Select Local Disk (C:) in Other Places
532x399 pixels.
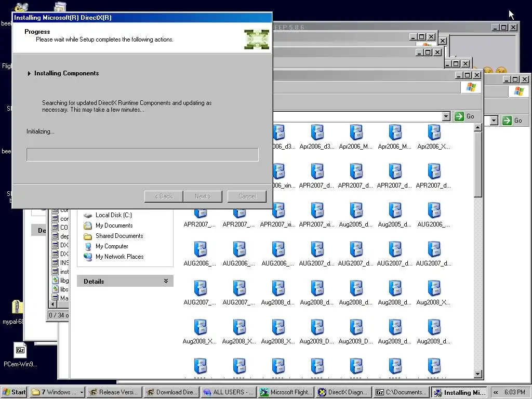click(109, 215)
